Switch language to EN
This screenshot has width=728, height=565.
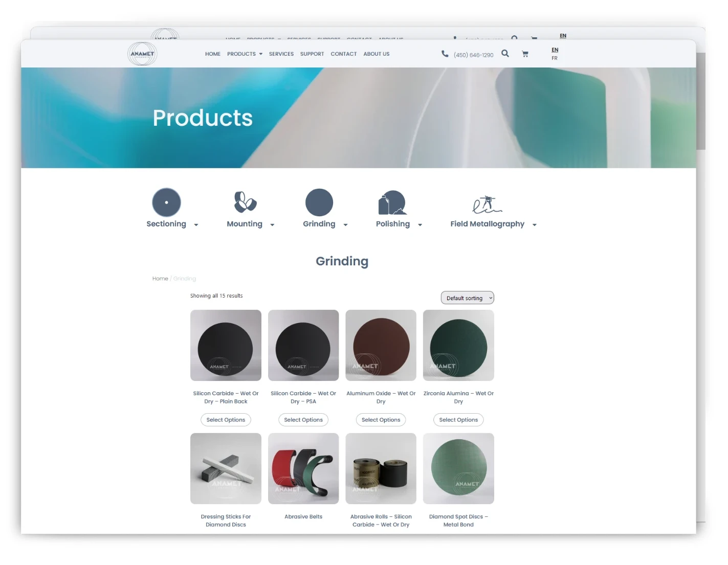click(x=555, y=50)
